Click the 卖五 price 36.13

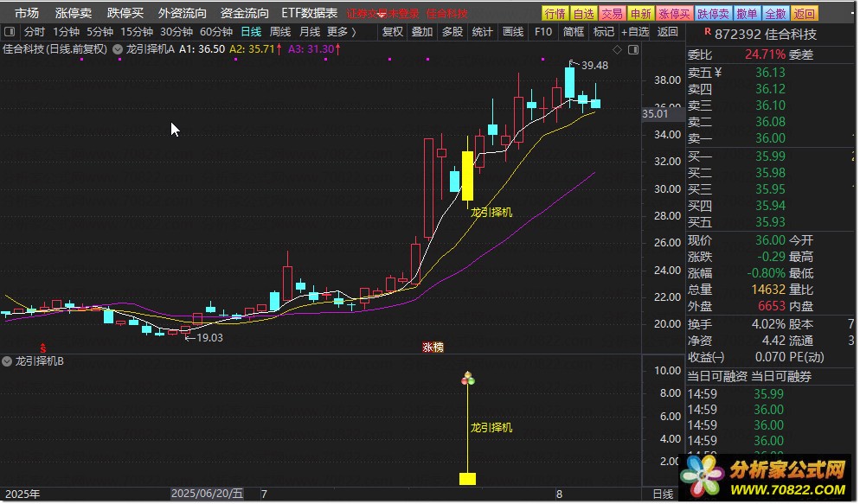[770, 73]
